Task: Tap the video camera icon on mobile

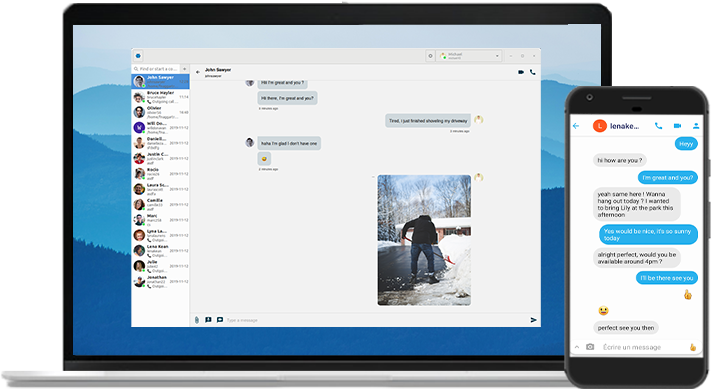Action: [x=677, y=126]
